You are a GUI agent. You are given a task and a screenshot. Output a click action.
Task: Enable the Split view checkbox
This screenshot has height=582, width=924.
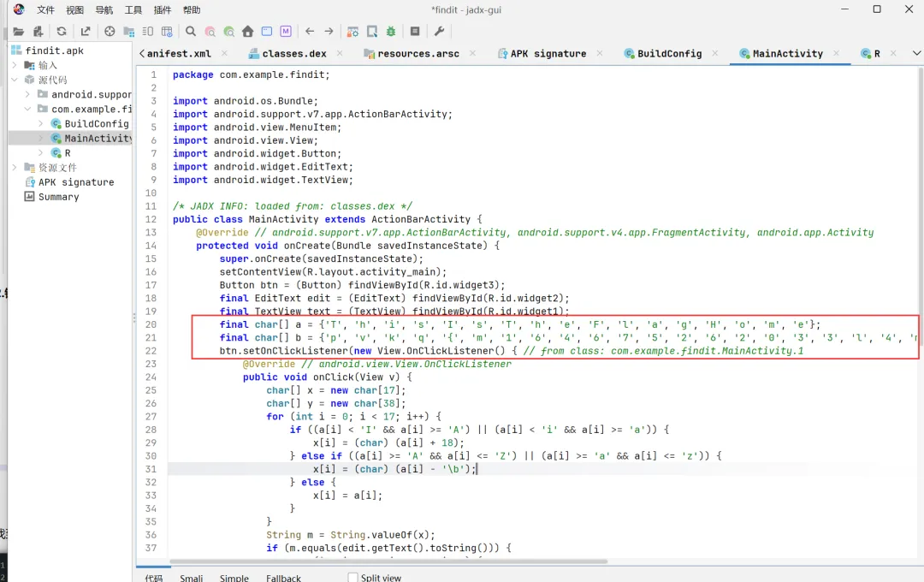click(x=353, y=578)
